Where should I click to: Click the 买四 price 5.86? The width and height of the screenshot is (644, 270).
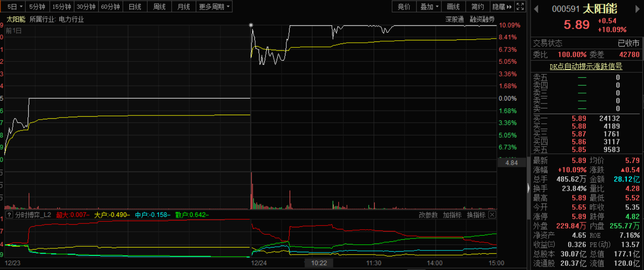point(579,142)
